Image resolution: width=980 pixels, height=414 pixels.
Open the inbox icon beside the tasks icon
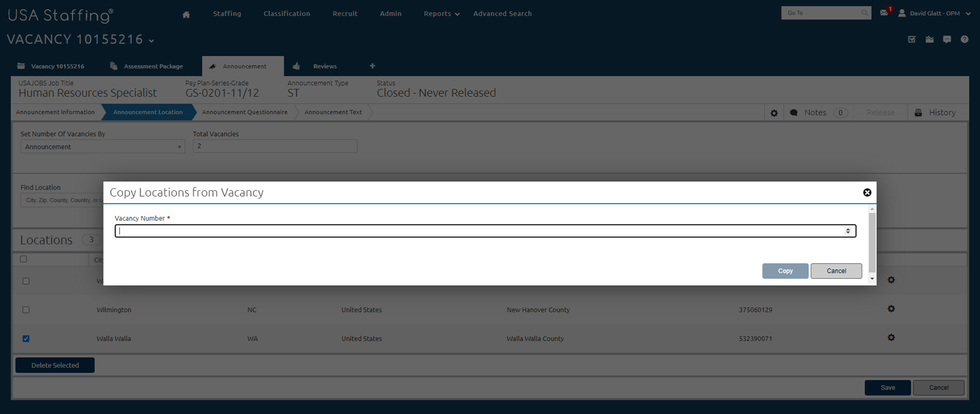[929, 39]
